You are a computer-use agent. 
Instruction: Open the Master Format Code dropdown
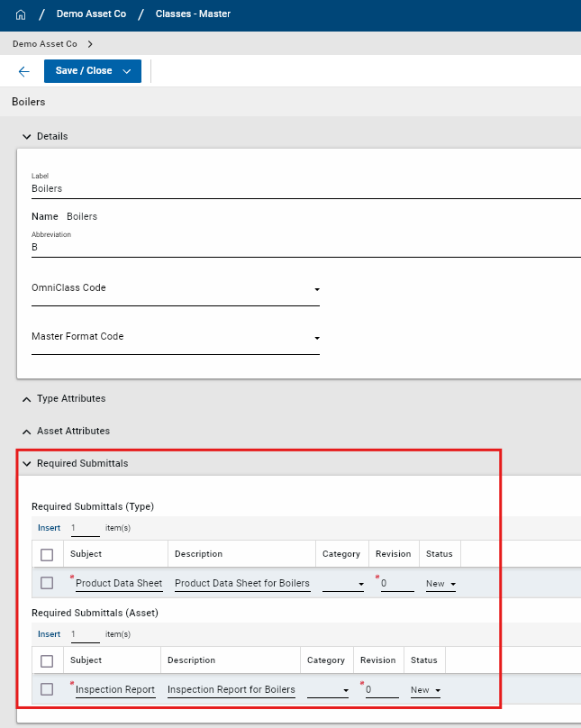[317, 339]
